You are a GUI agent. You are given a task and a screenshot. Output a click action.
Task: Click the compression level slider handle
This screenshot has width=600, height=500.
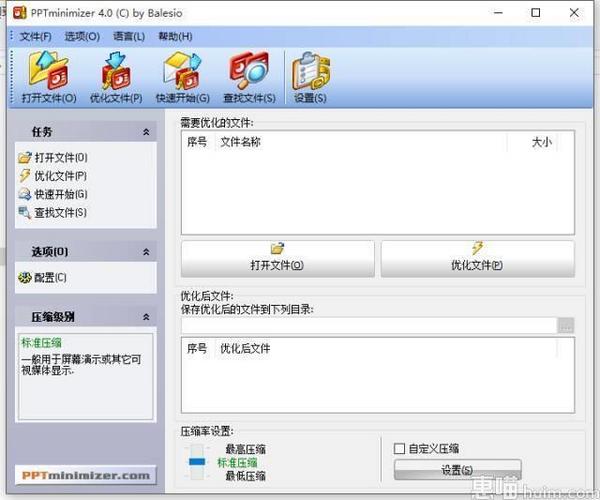pyautogui.click(x=197, y=462)
